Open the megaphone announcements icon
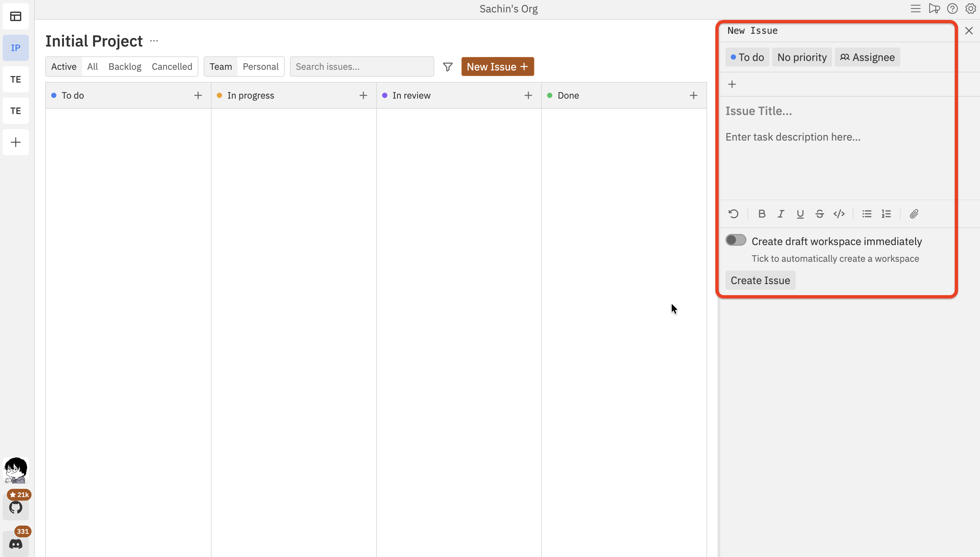 click(934, 9)
